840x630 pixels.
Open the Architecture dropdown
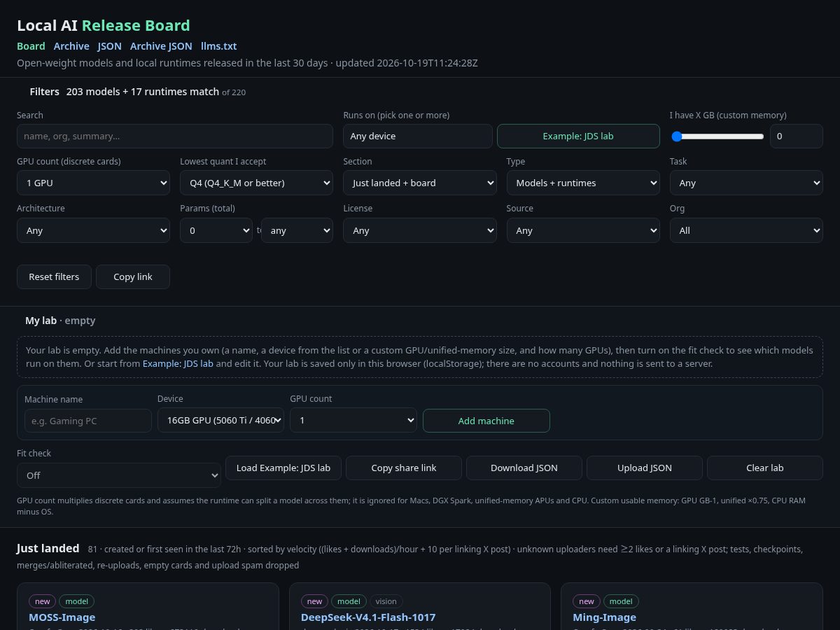point(93,230)
